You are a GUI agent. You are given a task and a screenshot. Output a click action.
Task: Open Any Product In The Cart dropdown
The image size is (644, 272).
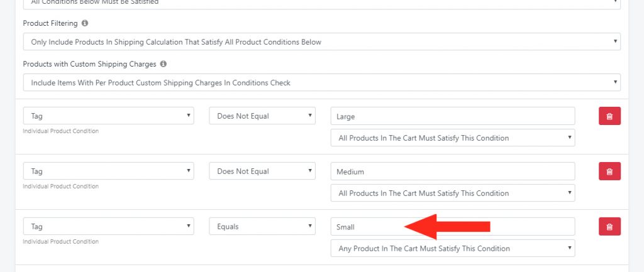coord(453,248)
